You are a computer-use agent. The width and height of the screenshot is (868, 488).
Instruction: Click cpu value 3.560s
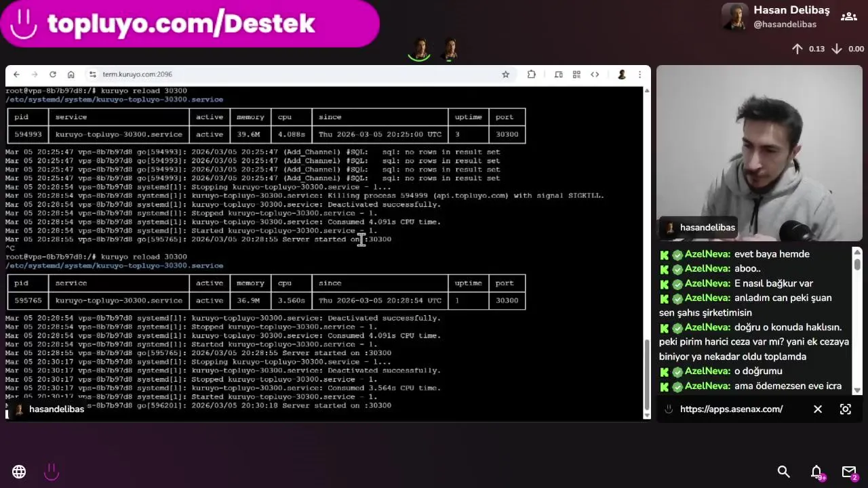[291, 300]
